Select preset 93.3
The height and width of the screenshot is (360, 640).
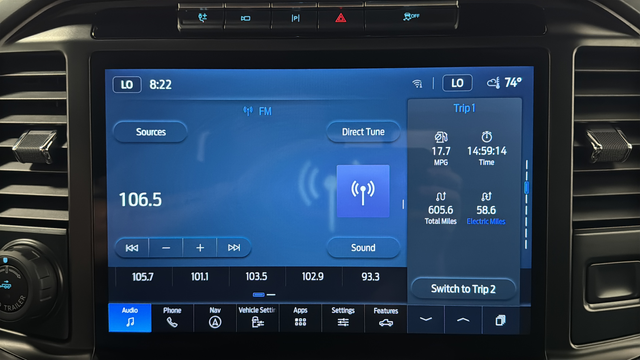coord(370,277)
